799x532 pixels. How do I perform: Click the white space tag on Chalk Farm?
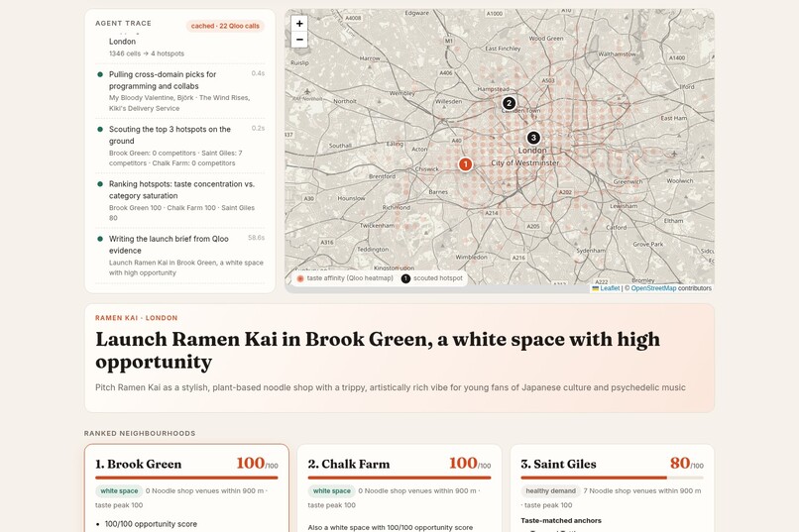[x=332, y=490]
